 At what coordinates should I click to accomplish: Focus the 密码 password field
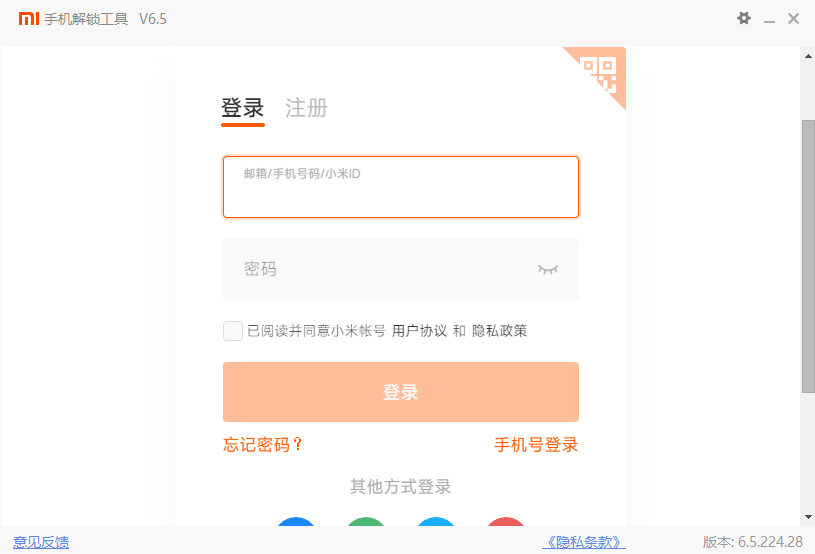point(380,269)
